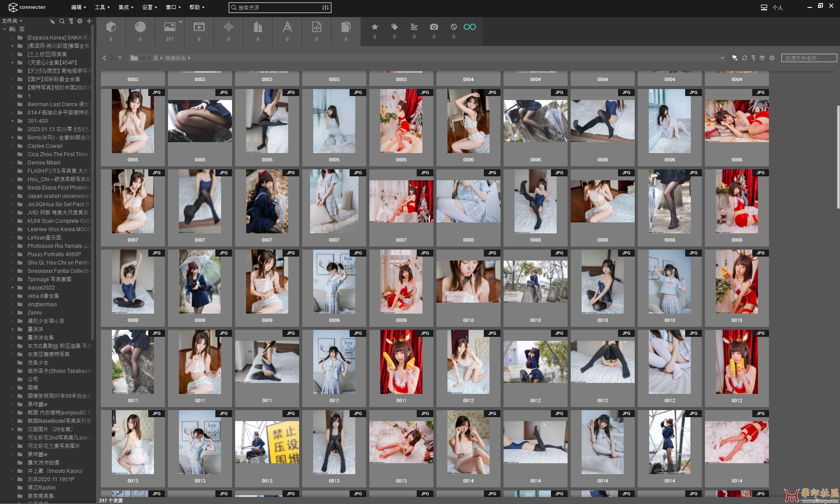
Task: Click the workspace monitor icon
Action: point(764,7)
